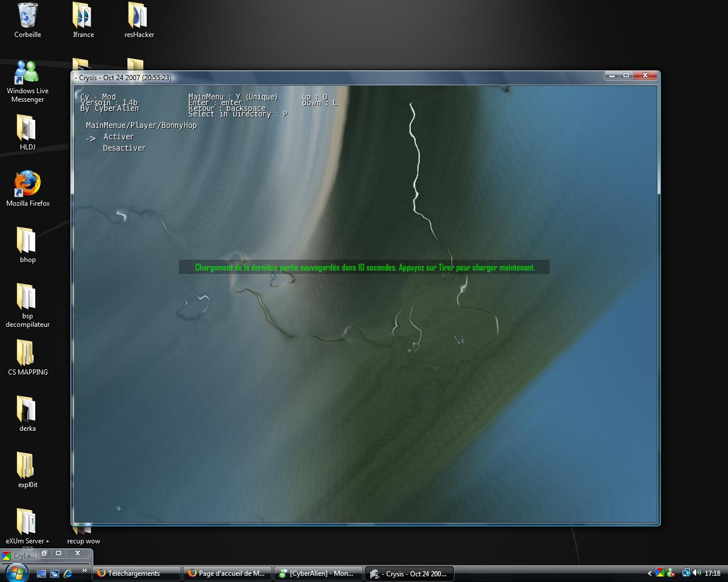Click the 17:18 taskbar clock
This screenshot has width=728, height=582.
[x=713, y=573]
